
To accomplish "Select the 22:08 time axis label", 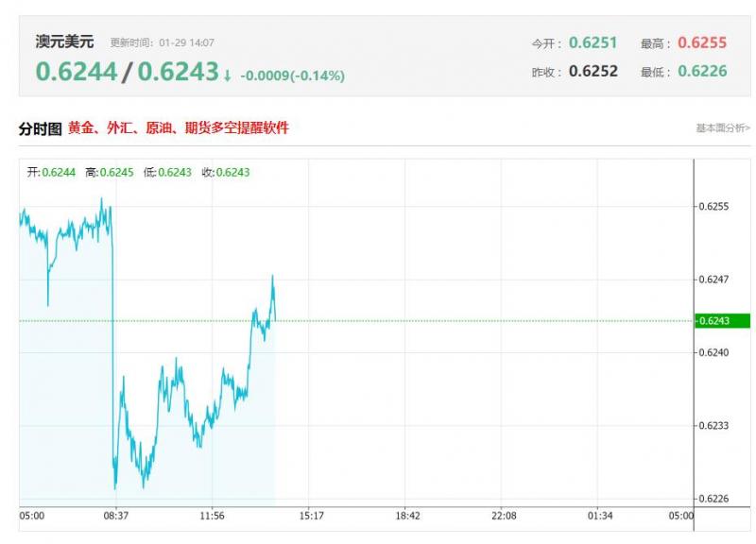I will (x=504, y=516).
